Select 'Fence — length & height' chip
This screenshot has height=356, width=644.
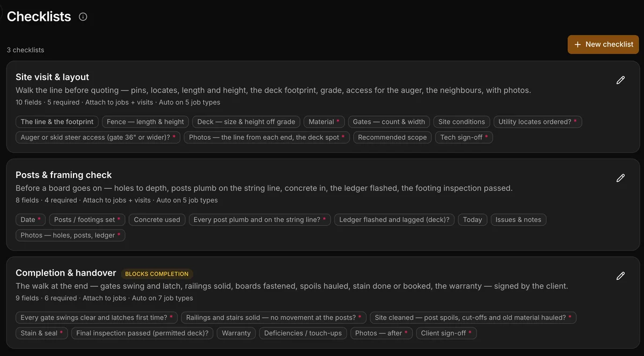(x=145, y=122)
